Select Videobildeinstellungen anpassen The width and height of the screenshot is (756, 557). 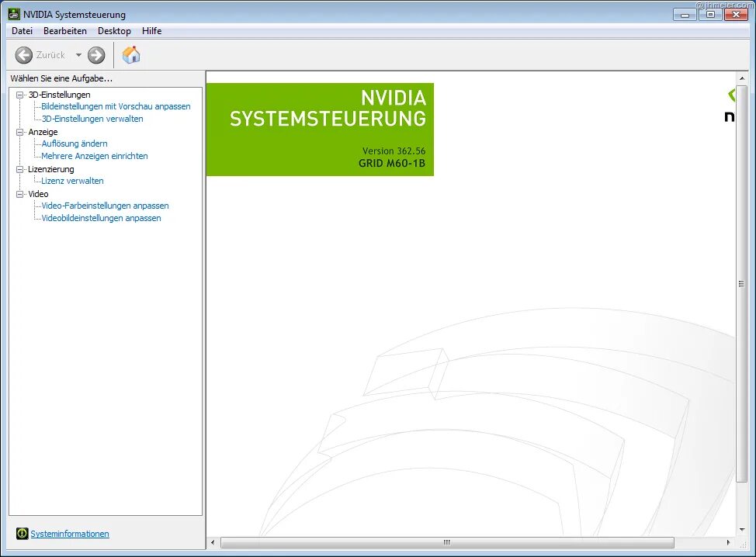tap(101, 218)
